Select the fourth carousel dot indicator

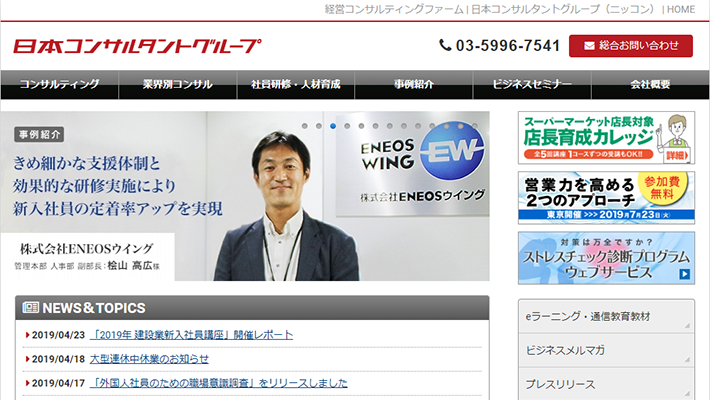[x=347, y=126]
